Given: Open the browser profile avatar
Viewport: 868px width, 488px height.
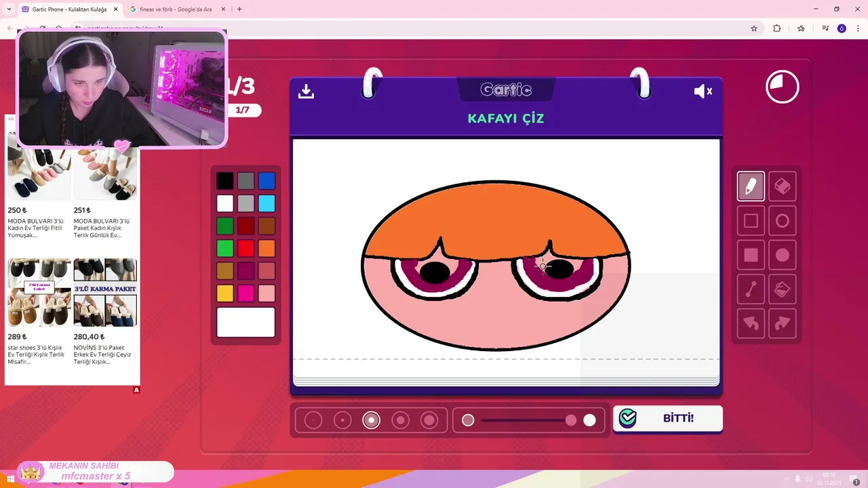Looking at the screenshot, I should click(x=842, y=28).
